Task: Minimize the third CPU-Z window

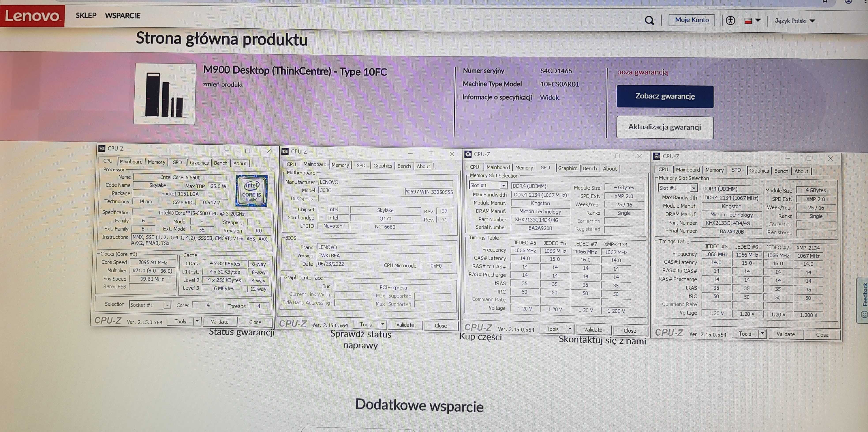Action: [x=596, y=156]
